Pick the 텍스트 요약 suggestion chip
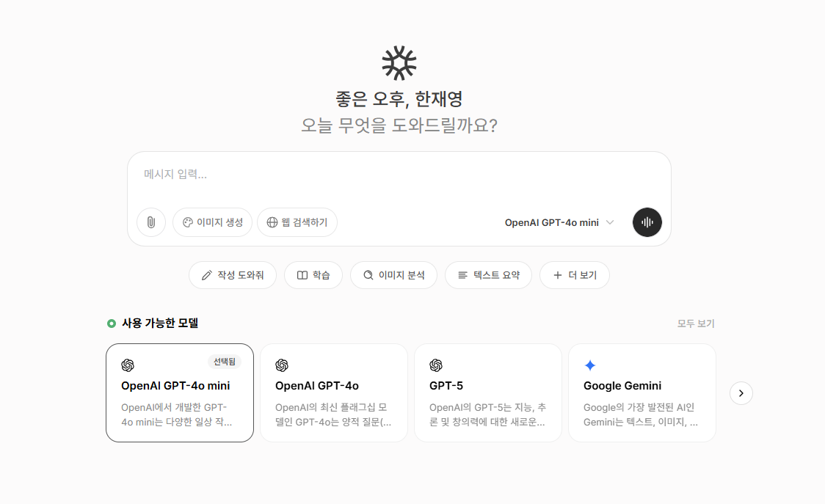Viewport: 825px width, 504px height. click(489, 275)
